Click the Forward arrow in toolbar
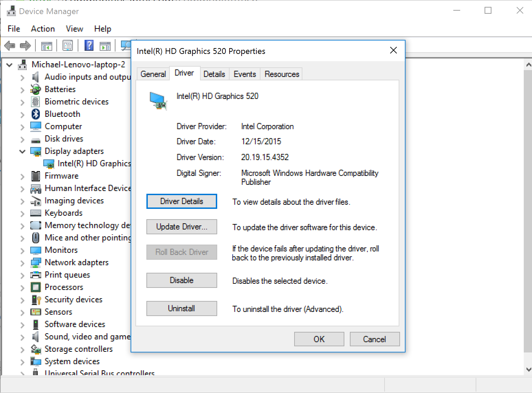532x393 pixels. click(x=26, y=45)
